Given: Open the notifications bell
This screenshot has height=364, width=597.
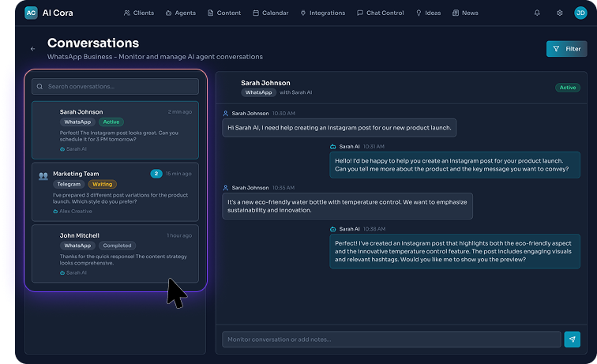Looking at the screenshot, I should [538, 13].
